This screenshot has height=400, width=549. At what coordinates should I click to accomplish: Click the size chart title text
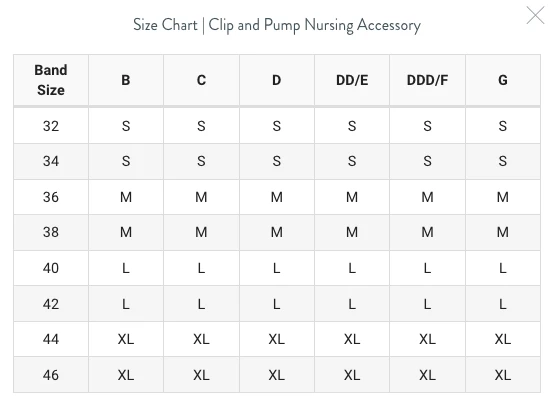click(x=277, y=25)
